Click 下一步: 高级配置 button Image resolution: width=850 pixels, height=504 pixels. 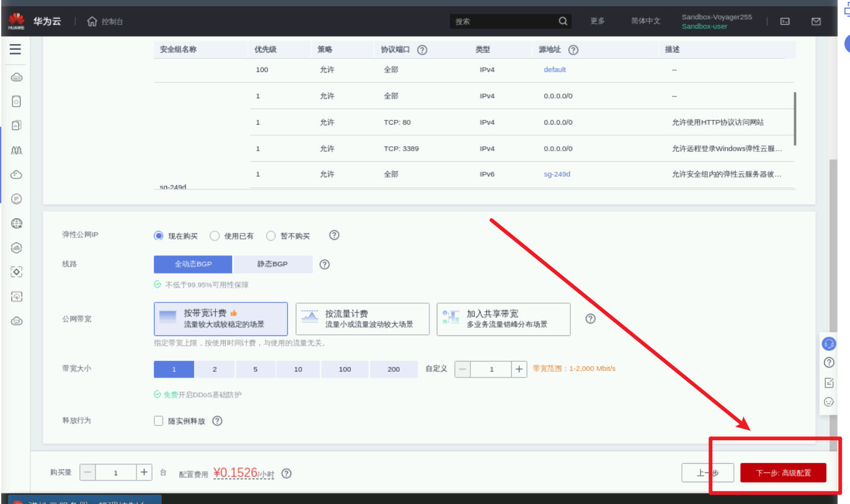point(783,472)
